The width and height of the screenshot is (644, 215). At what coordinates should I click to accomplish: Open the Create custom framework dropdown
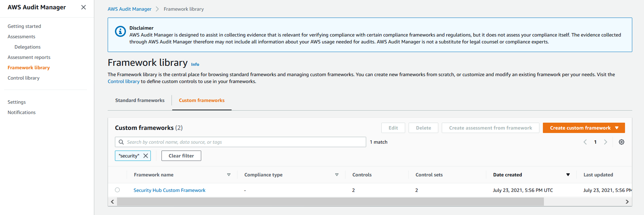[x=584, y=128]
